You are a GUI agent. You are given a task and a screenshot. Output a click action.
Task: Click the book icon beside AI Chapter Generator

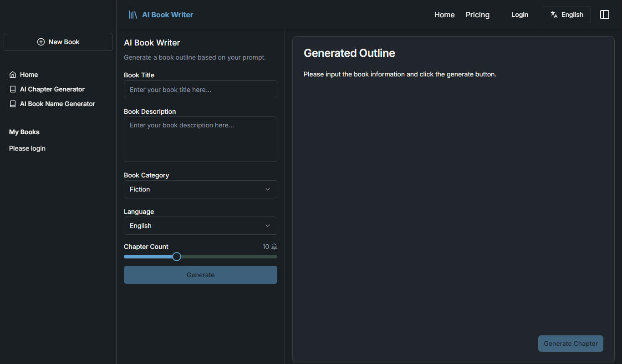[x=13, y=89]
